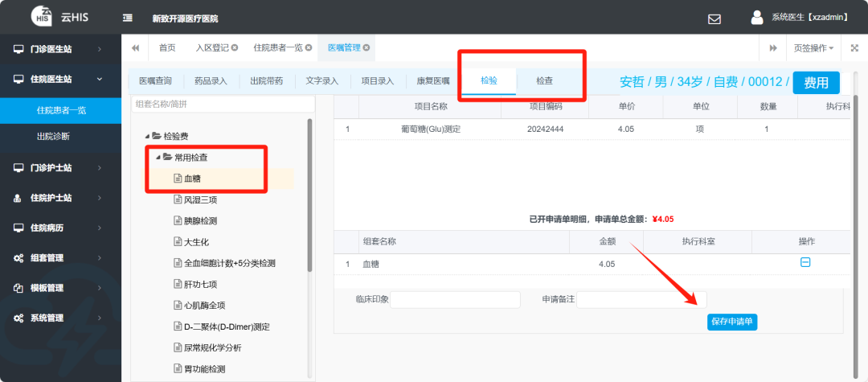Expand the 组套管理 sidebar chevron
Viewport: 868px width, 382px height.
click(100, 258)
